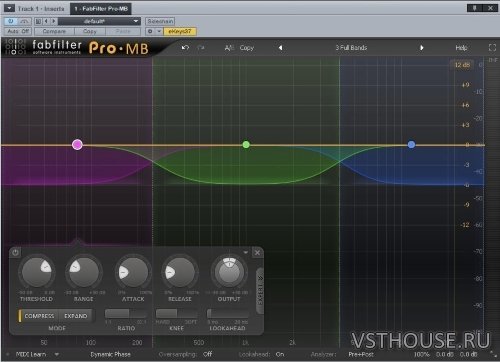The image size is (500, 362).
Task: Select the green mid band handle
Action: click(246, 144)
